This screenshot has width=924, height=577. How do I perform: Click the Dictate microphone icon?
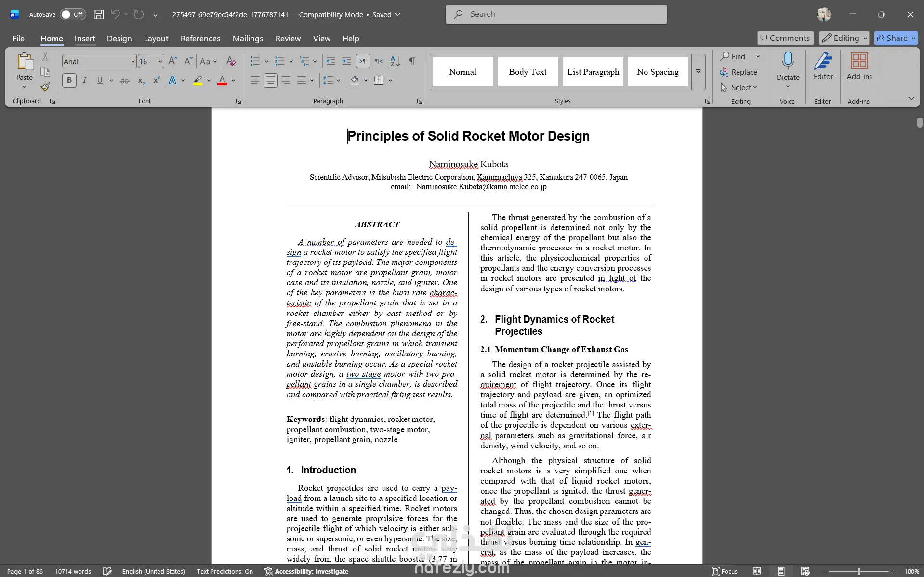click(x=788, y=61)
